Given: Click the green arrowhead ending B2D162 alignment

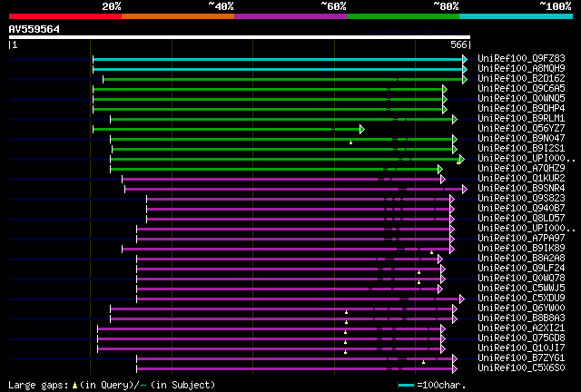Looking at the screenshot, I should click(x=465, y=79).
